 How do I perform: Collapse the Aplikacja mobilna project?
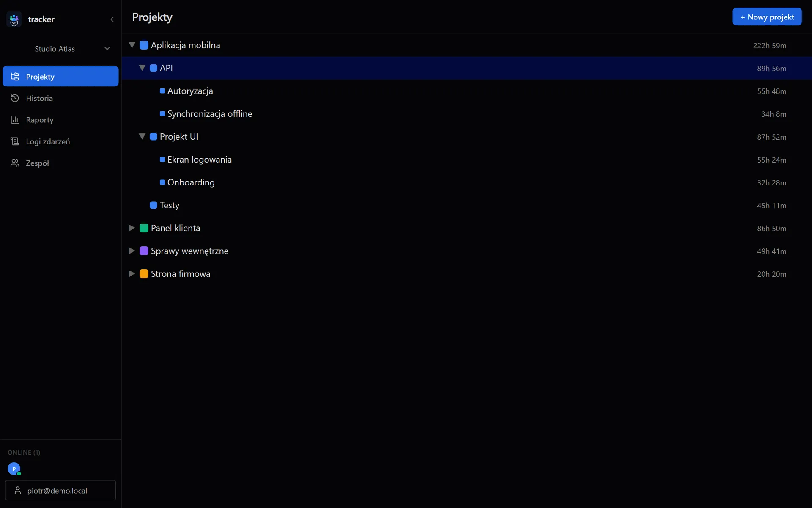pos(132,45)
